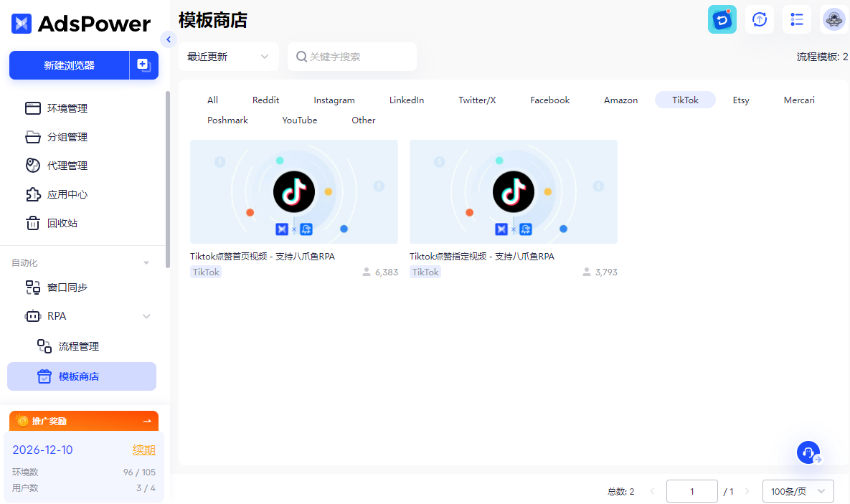Select the TikTok category tab
Viewport: 850px width, 504px height.
685,100
